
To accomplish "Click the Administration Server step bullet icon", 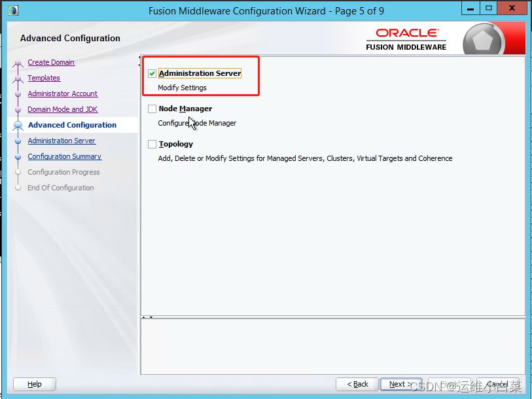I will pos(18,141).
